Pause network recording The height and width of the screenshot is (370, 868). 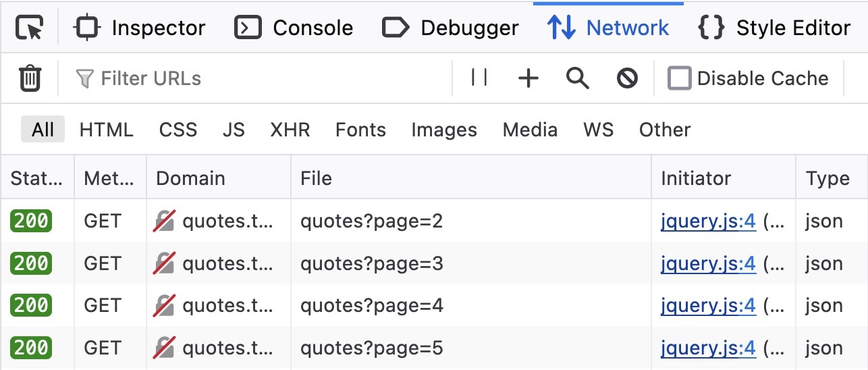point(479,78)
